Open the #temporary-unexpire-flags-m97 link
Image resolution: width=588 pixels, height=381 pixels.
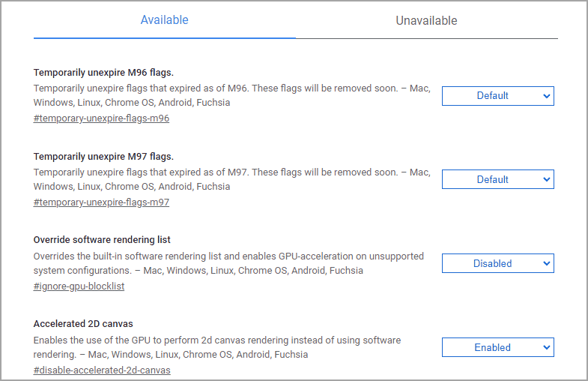(101, 202)
